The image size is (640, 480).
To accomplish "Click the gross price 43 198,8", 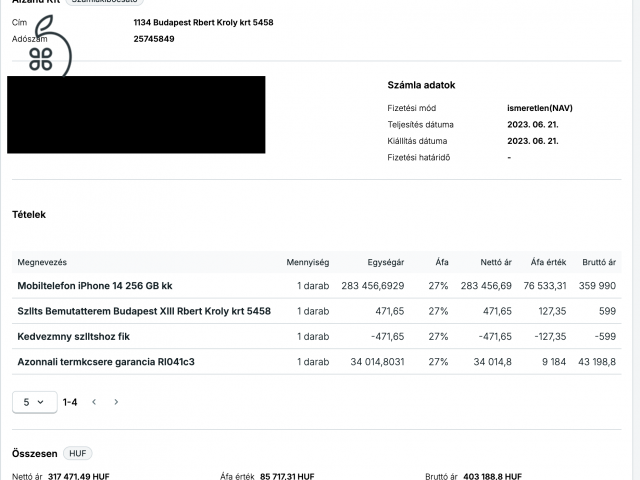I will tap(597, 362).
